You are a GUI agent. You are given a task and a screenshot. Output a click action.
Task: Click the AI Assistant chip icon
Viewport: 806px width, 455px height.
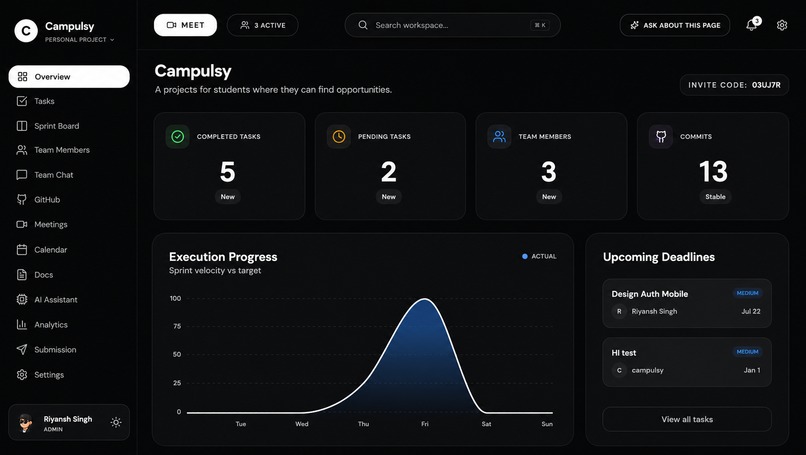pyautogui.click(x=22, y=299)
